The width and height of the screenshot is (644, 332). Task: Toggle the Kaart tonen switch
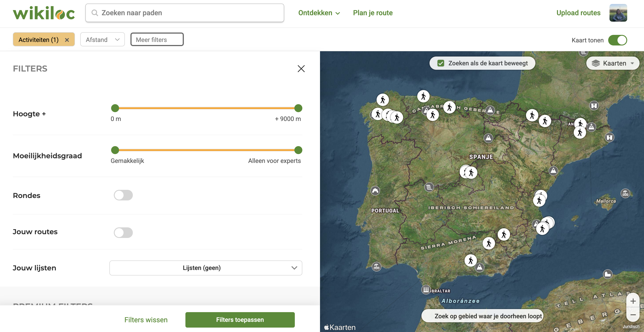617,40
